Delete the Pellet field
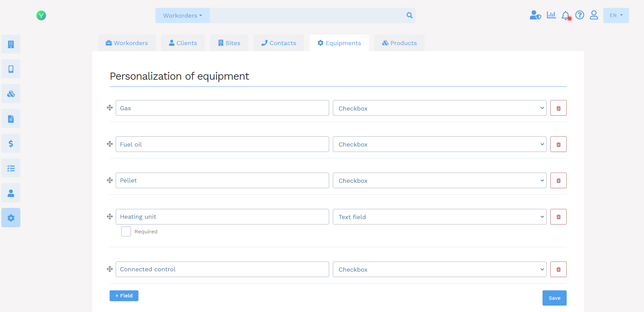 click(x=558, y=180)
